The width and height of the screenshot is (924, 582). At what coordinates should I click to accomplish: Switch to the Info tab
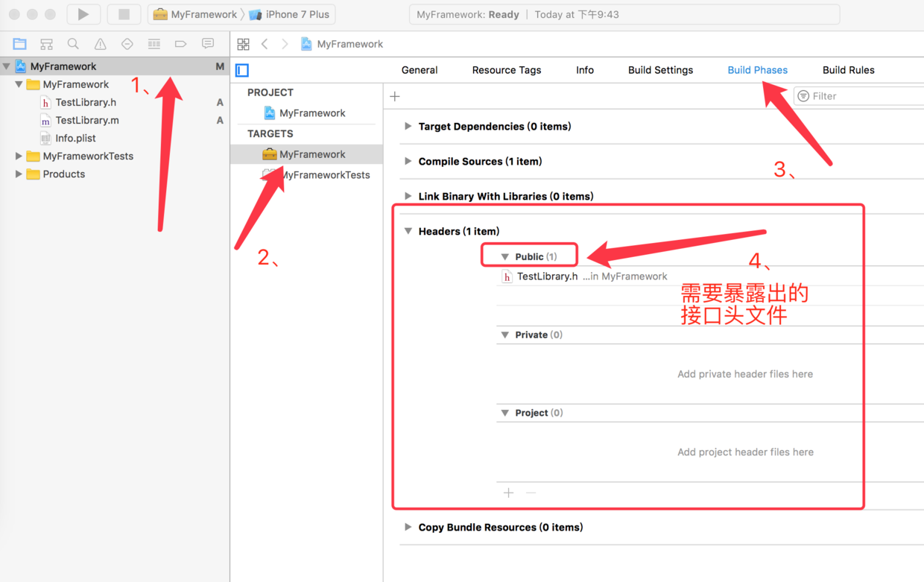[x=585, y=70]
